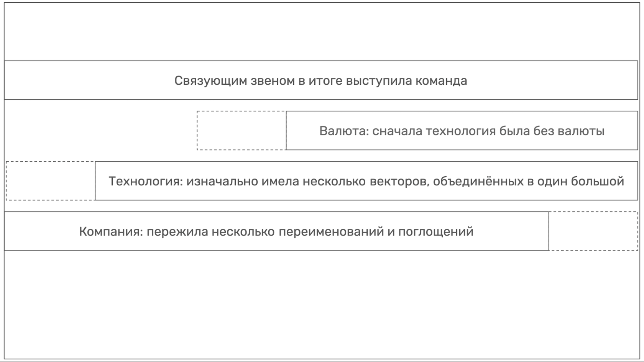This screenshot has width=644, height=362.
Task: Click the dashed box right of Компания
Action: 593,231
